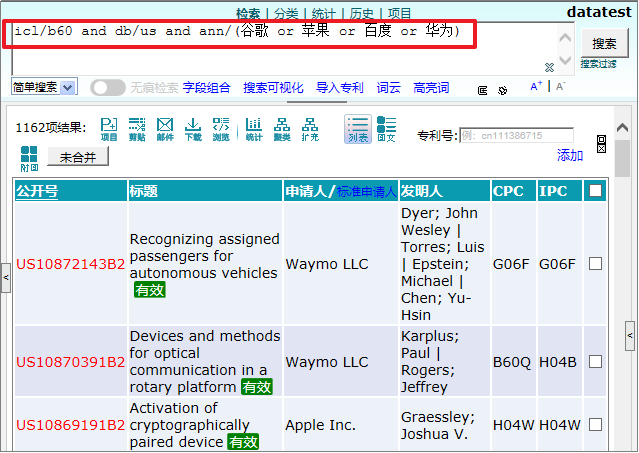Expand the right side panel arrow
The image size is (639, 453).
630,336
